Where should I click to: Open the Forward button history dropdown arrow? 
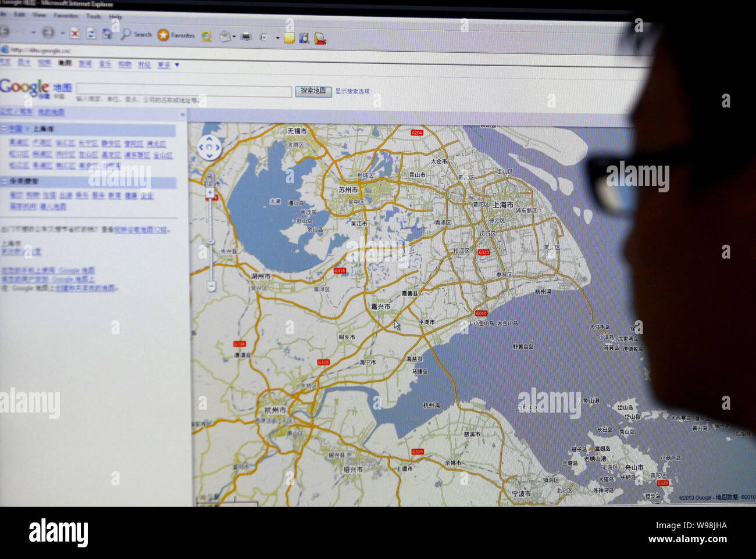(x=62, y=33)
